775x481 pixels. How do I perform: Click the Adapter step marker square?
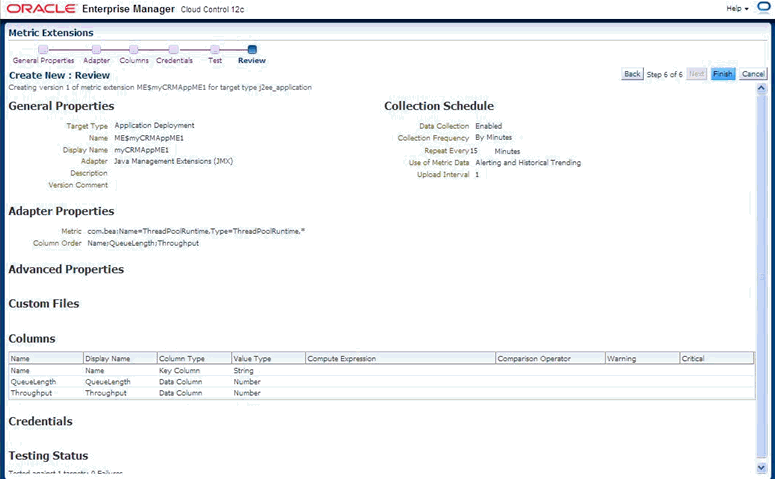point(96,49)
